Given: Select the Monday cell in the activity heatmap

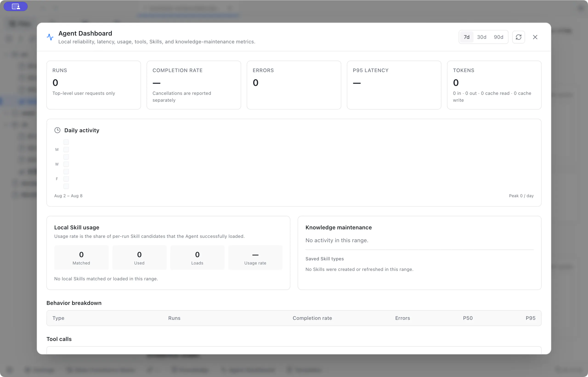Looking at the screenshot, I should pyautogui.click(x=66, y=149).
